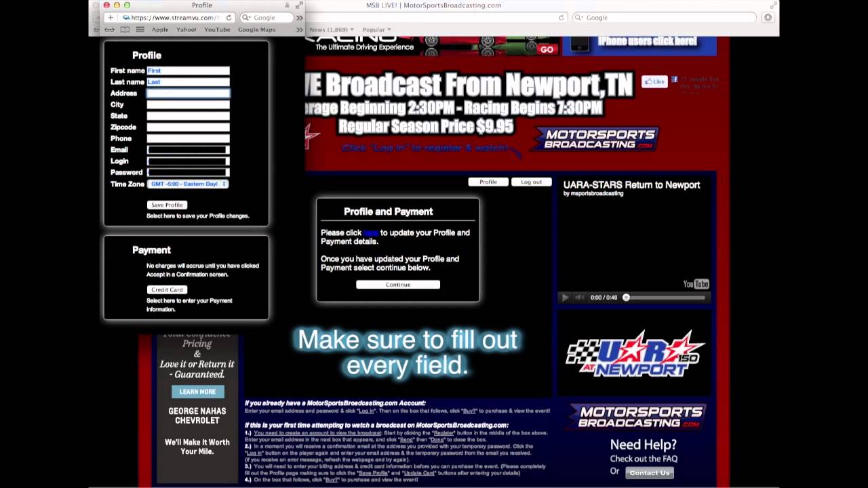This screenshot has height=488, width=868.
Task: Click the Credit Card button
Action: [x=167, y=289]
